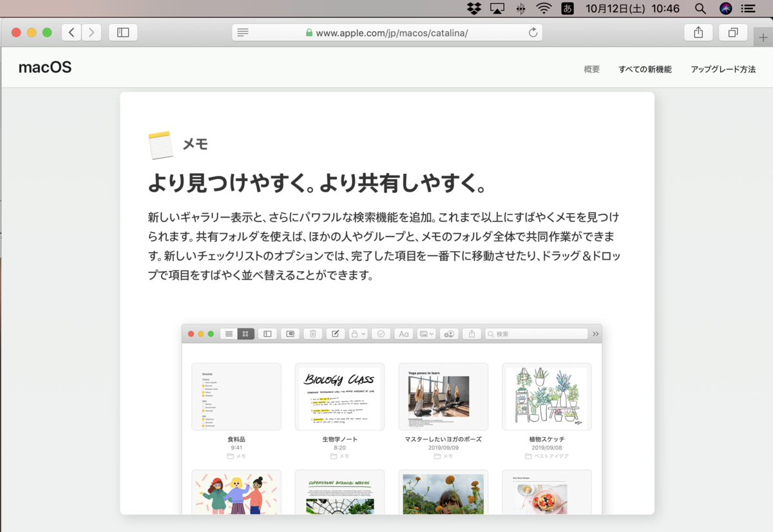
Task: Select the compose new note icon
Action: pyautogui.click(x=335, y=334)
